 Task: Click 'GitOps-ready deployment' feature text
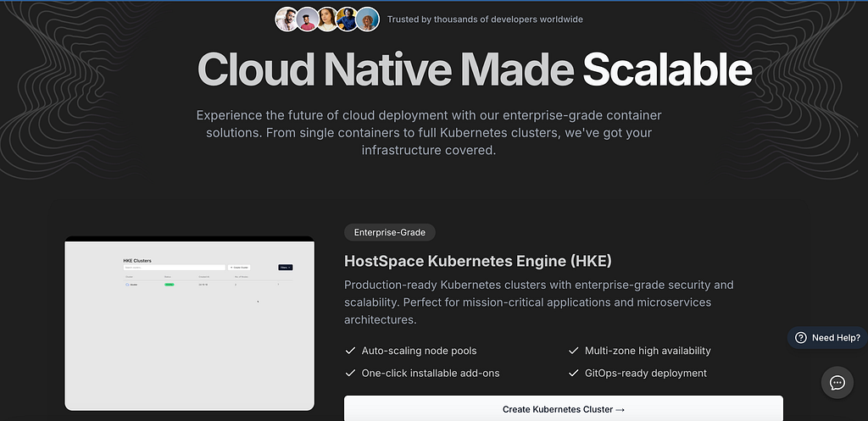point(645,374)
